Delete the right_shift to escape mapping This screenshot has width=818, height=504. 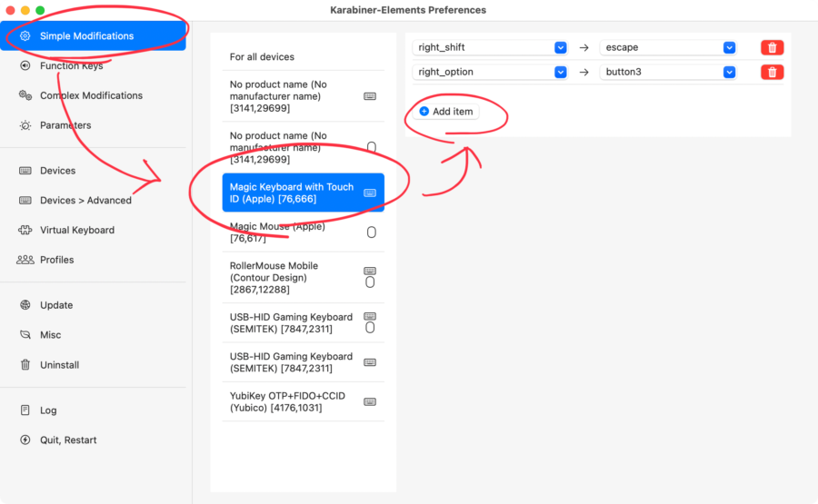[772, 47]
